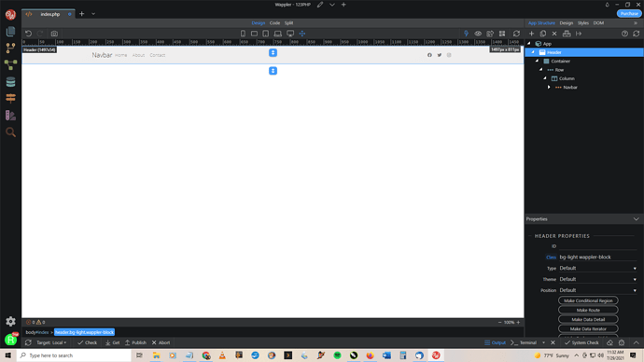The image size is (644, 362).
Task: Open the Find search sidebar icon
Action: tap(10, 132)
